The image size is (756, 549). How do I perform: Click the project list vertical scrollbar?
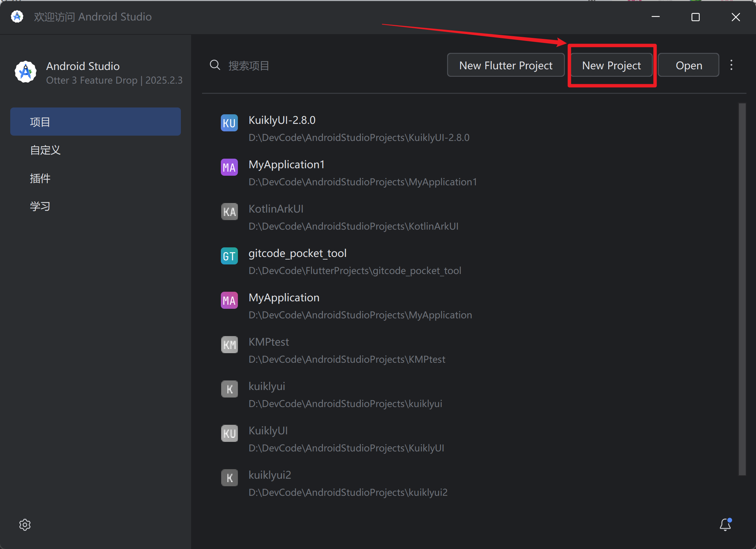(742, 289)
